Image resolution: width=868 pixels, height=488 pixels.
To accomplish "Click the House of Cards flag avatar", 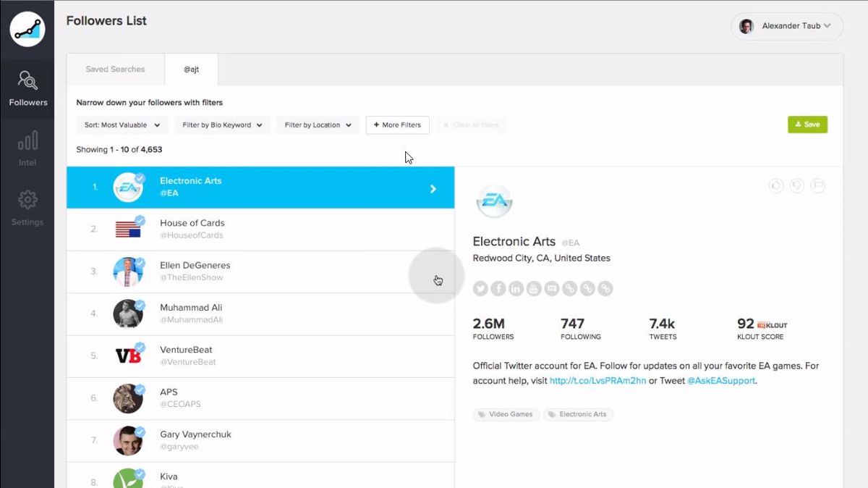I will click(128, 230).
